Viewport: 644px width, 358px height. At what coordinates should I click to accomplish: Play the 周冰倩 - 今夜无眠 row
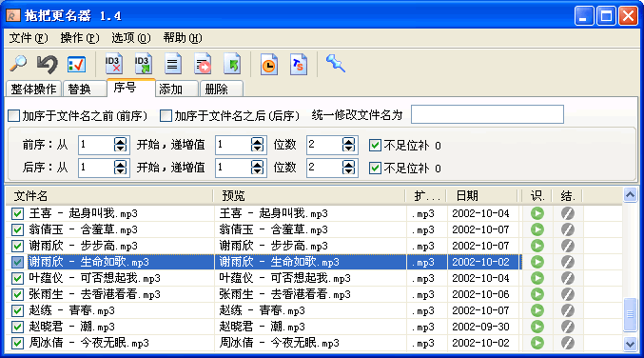click(x=537, y=343)
